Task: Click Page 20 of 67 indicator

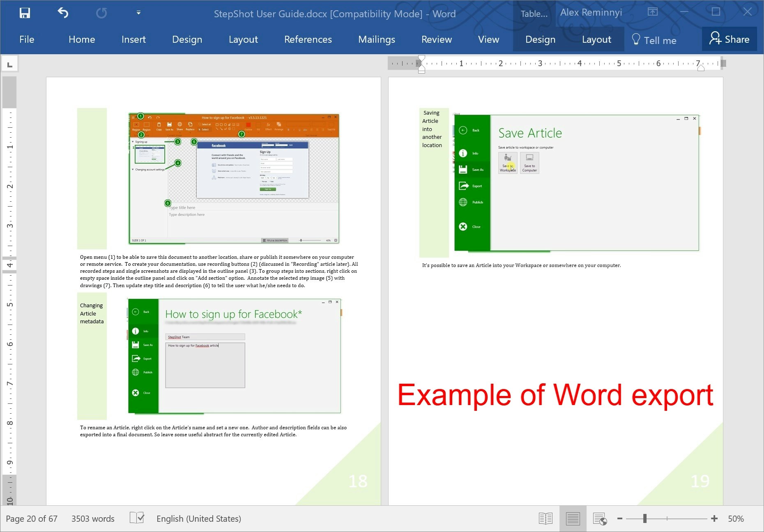Action: pyautogui.click(x=32, y=519)
